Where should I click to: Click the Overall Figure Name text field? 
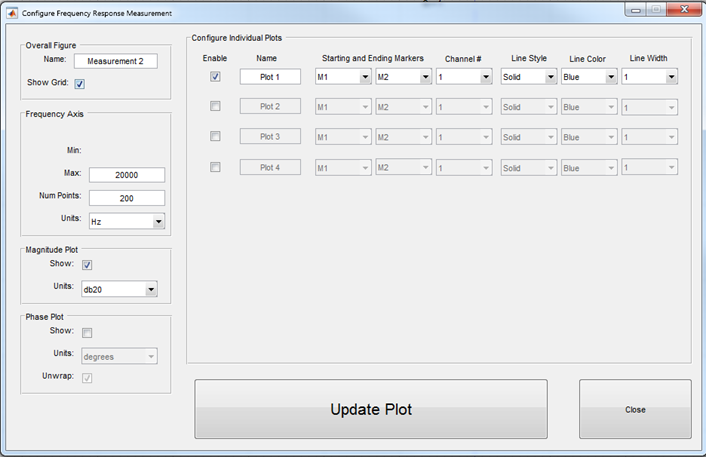116,61
